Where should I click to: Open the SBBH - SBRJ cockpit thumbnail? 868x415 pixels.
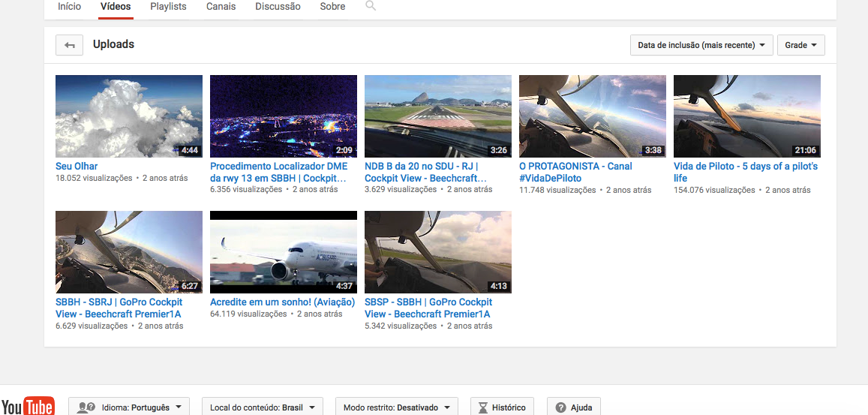pos(129,252)
